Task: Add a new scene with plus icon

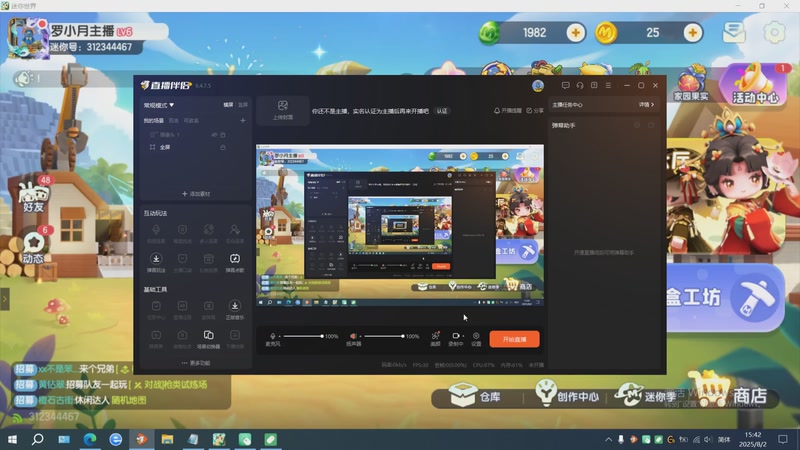Action: coord(243,120)
